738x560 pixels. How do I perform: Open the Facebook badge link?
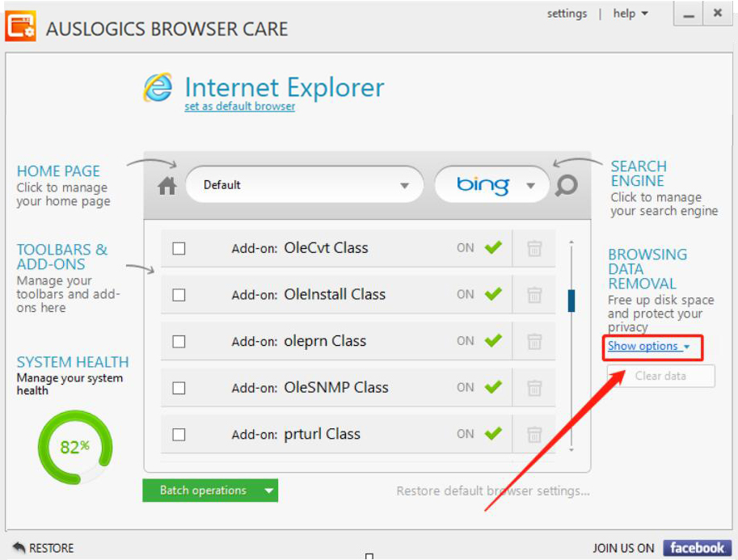coord(697,548)
